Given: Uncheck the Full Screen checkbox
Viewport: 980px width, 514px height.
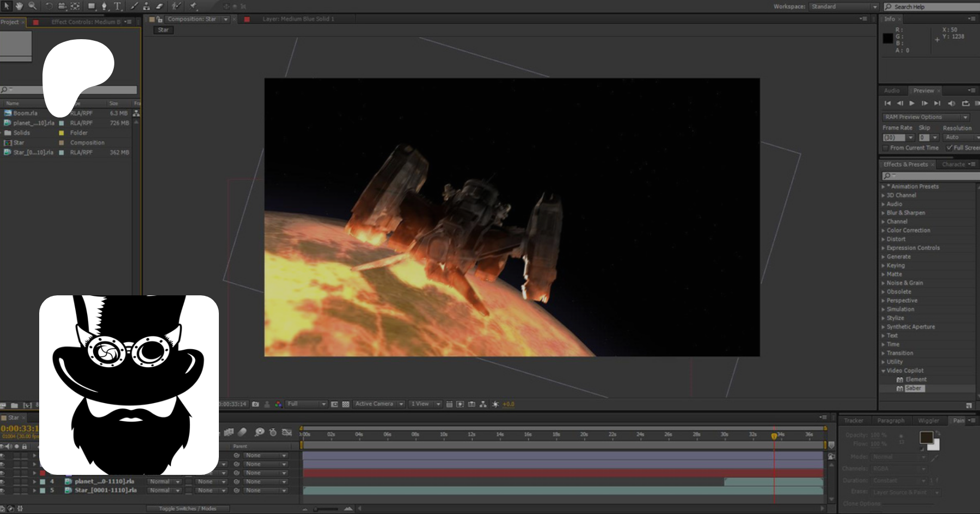Looking at the screenshot, I should (950, 148).
